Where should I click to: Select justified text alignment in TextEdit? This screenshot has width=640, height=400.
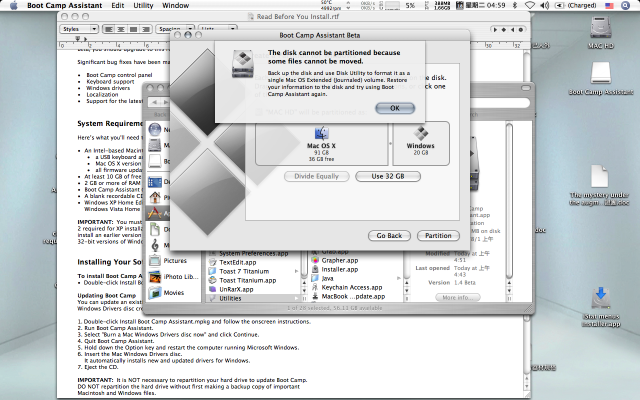pos(133,29)
